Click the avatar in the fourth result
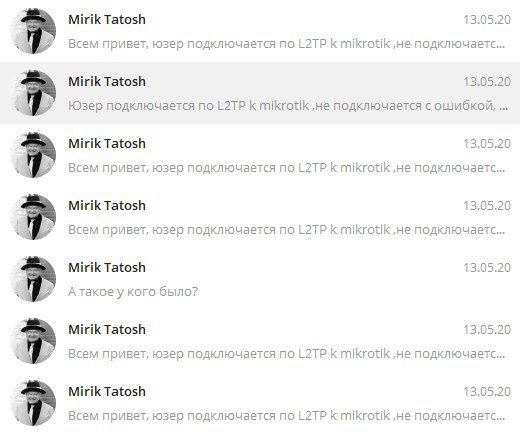This screenshot has width=520, height=433. (x=33, y=217)
